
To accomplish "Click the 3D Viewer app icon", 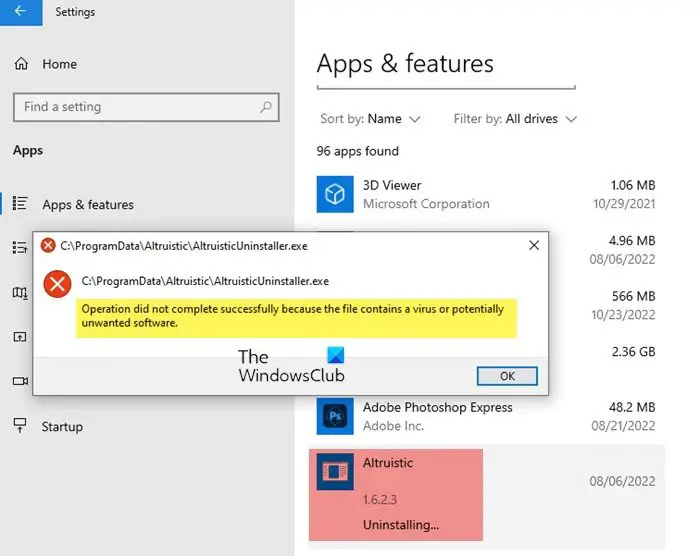I will 335,194.
